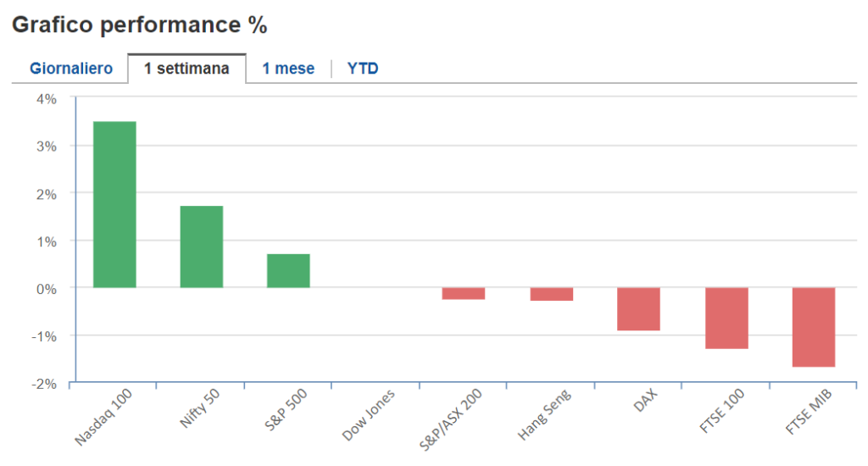Click the red DAX bar

coord(638,308)
